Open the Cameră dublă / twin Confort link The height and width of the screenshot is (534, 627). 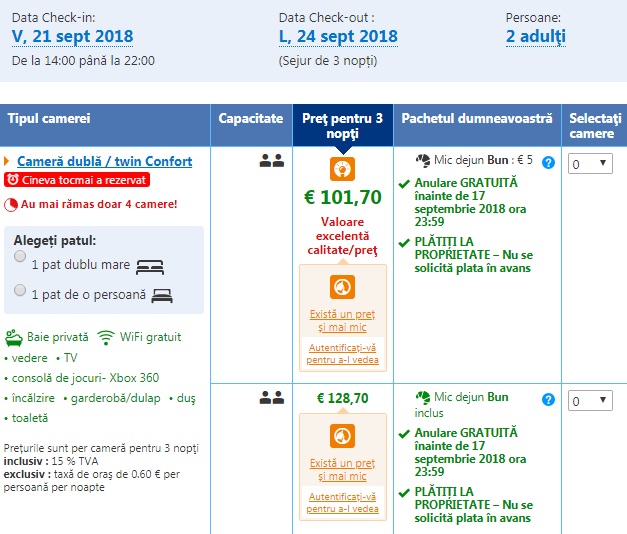coord(105,161)
